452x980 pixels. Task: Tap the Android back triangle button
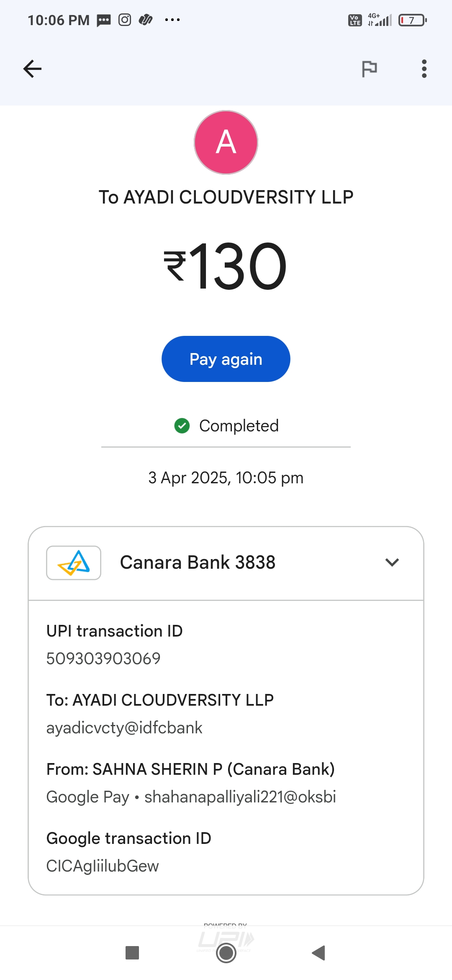coord(319,953)
